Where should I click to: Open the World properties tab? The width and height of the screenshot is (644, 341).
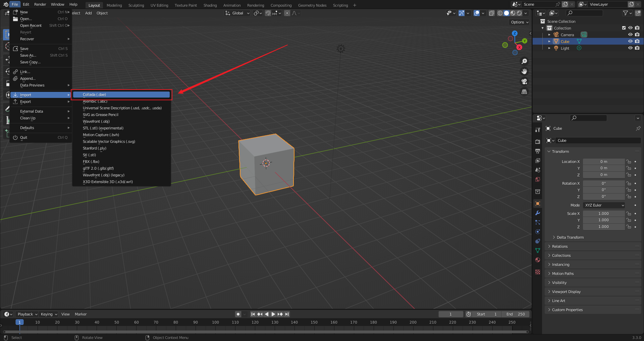pyautogui.click(x=538, y=179)
